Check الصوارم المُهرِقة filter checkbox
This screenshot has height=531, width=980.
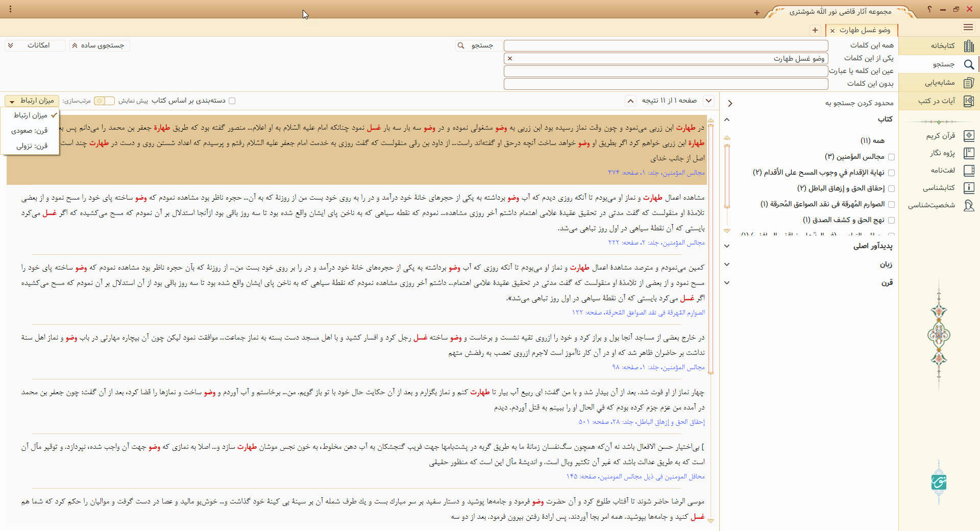pos(891,205)
